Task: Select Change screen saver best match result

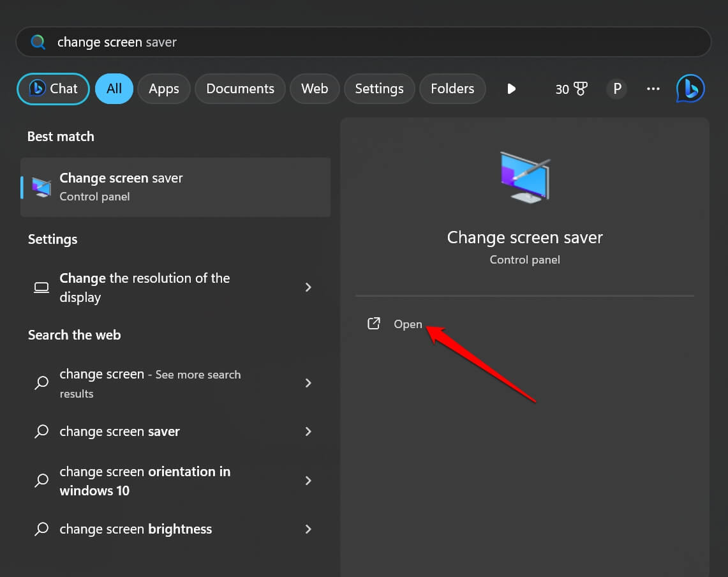Action: [x=175, y=187]
